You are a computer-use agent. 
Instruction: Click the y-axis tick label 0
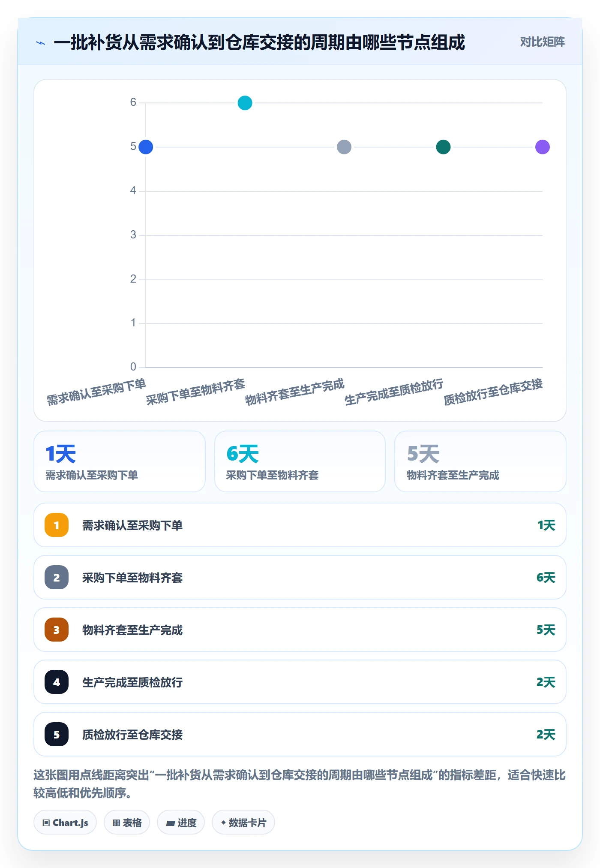(133, 367)
